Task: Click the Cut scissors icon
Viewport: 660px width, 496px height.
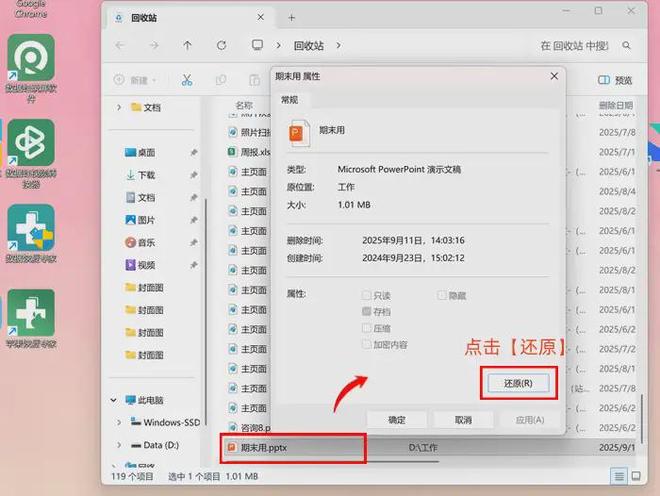Action: 187,80
